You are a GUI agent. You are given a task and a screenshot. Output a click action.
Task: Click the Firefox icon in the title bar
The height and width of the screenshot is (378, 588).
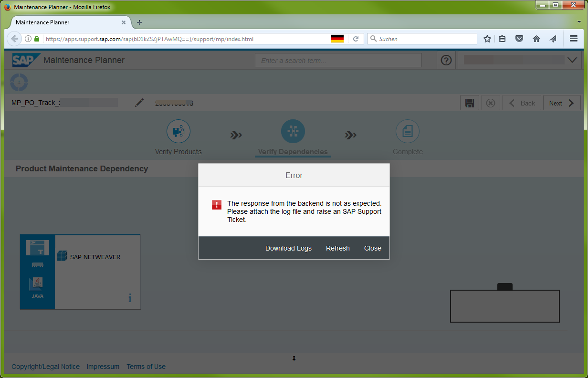click(x=7, y=7)
